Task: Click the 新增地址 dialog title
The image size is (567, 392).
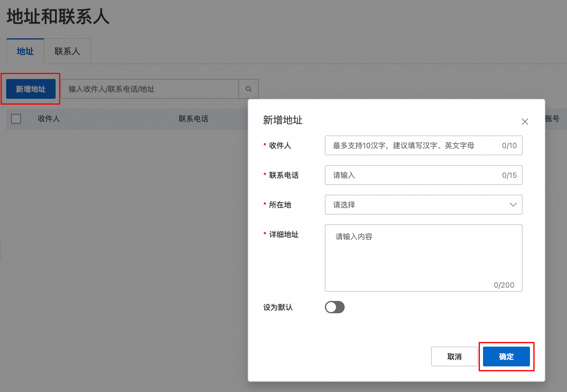Action: 283,120
